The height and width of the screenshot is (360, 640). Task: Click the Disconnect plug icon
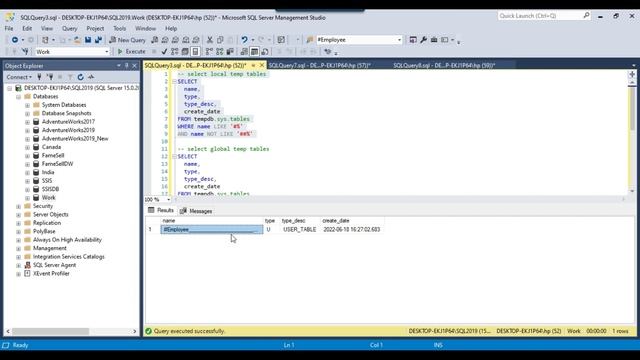pyautogui.click(x=50, y=77)
